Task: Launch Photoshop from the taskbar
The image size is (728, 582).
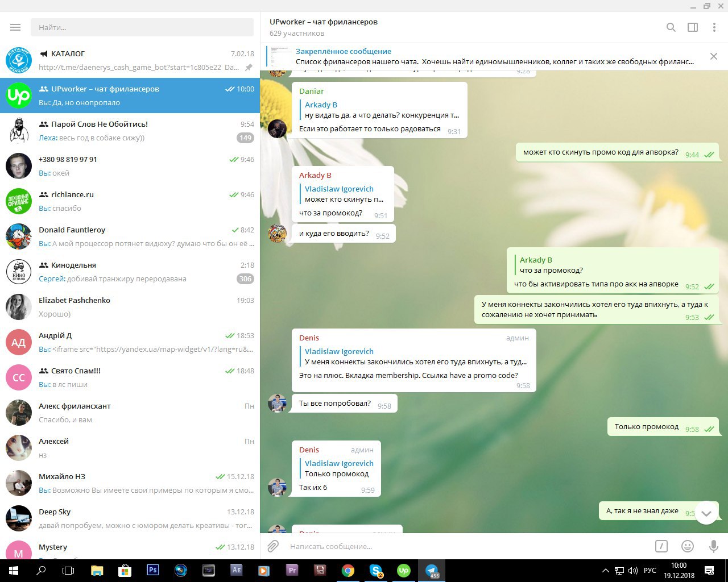Action: pos(152,571)
